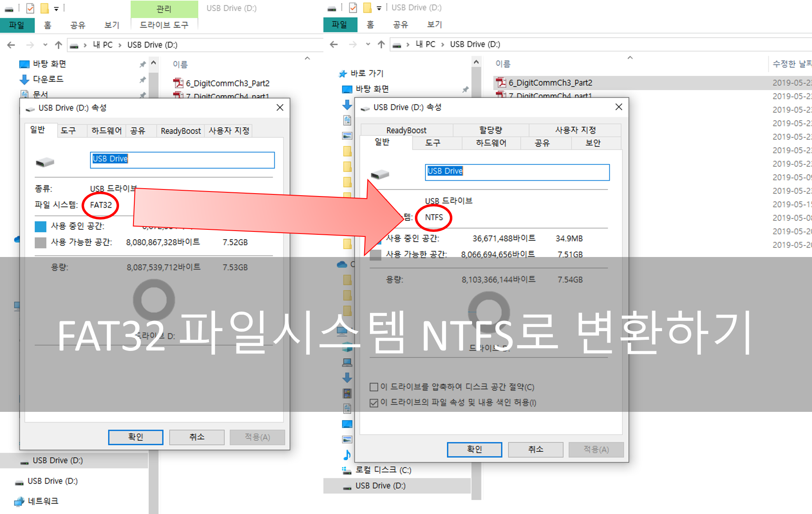
Task: Click the USB Drive name field in the right dialog
Action: coord(517,172)
